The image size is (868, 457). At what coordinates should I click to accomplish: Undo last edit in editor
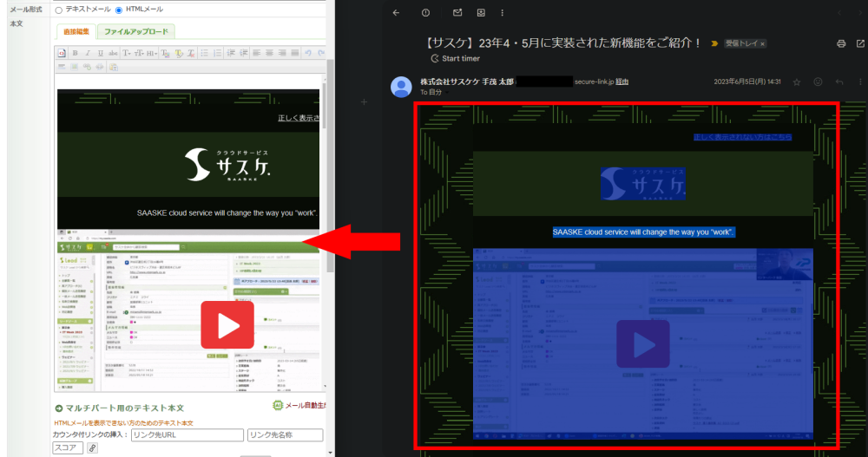(308, 53)
